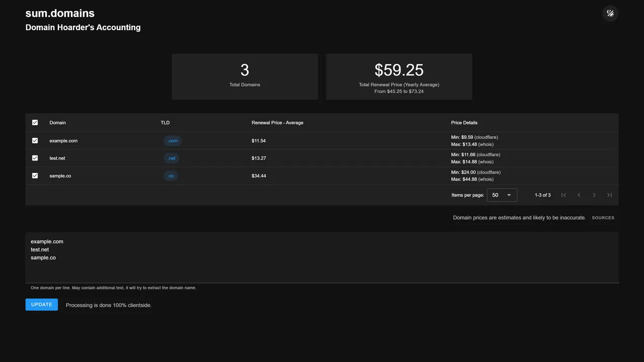Click the .net TLD chip
The width and height of the screenshot is (644, 362).
[172, 158]
